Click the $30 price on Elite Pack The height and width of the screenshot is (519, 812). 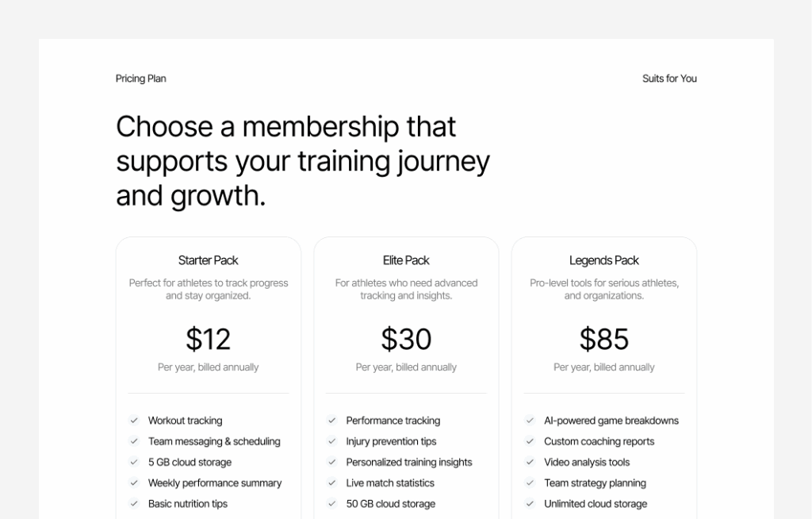point(406,339)
